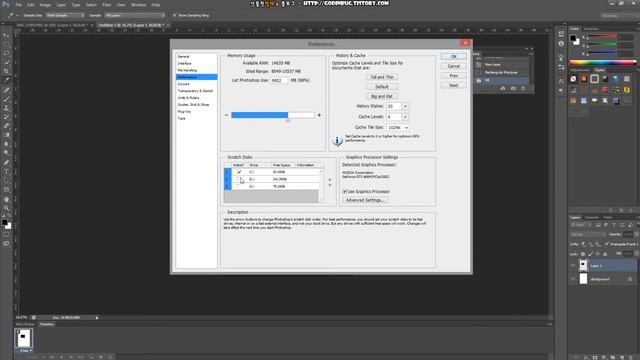
Task: Click Prev button in Preferences
Action: [453, 76]
